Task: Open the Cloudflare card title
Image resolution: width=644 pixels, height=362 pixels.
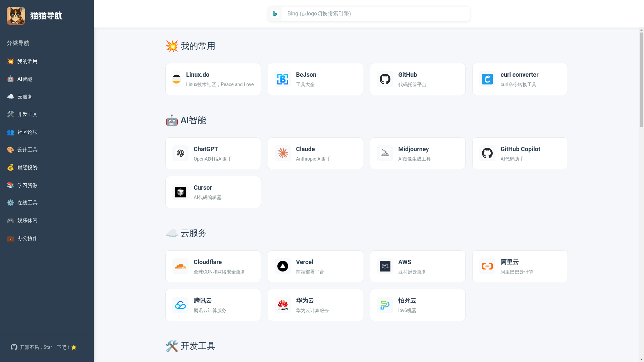Action: [x=208, y=262]
